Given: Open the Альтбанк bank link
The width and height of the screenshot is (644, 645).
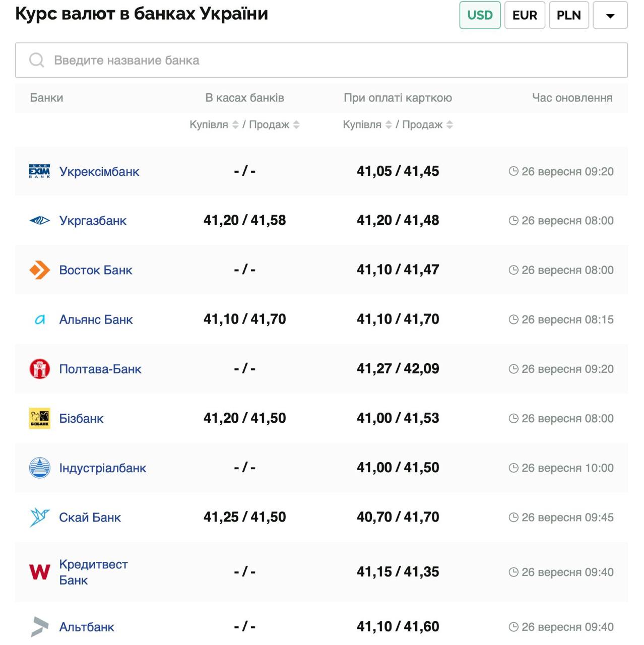Looking at the screenshot, I should [87, 627].
